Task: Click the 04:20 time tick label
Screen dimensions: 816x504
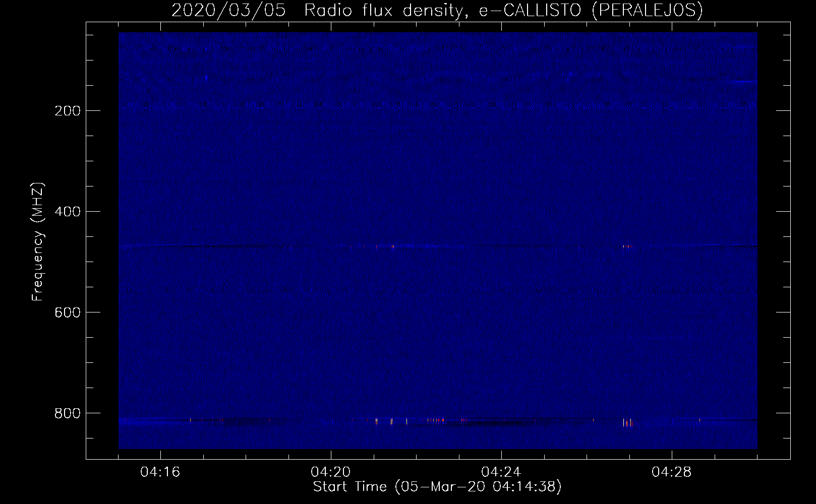Action: [331, 472]
